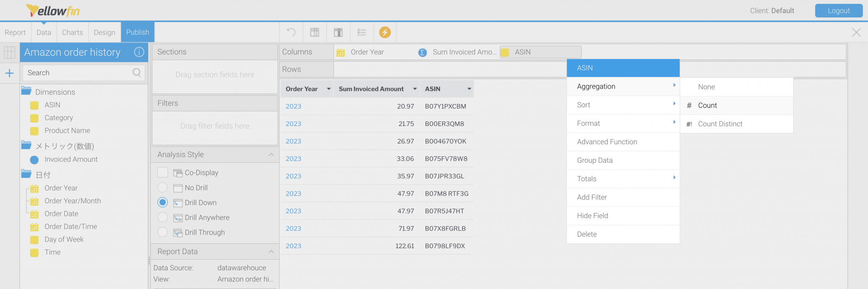Screen dimensions: 868x289
Task: Select the Order Date field
Action: click(x=61, y=214)
